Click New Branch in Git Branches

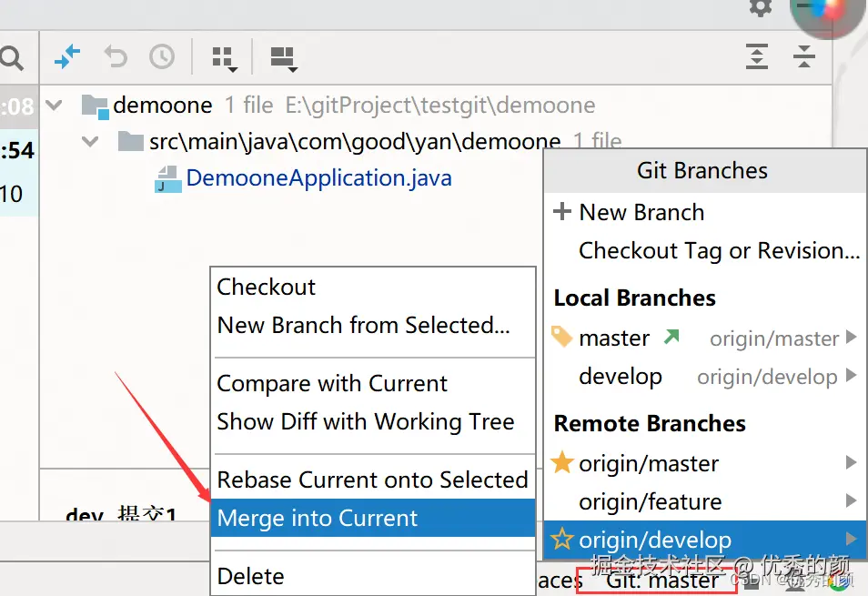[x=641, y=212]
